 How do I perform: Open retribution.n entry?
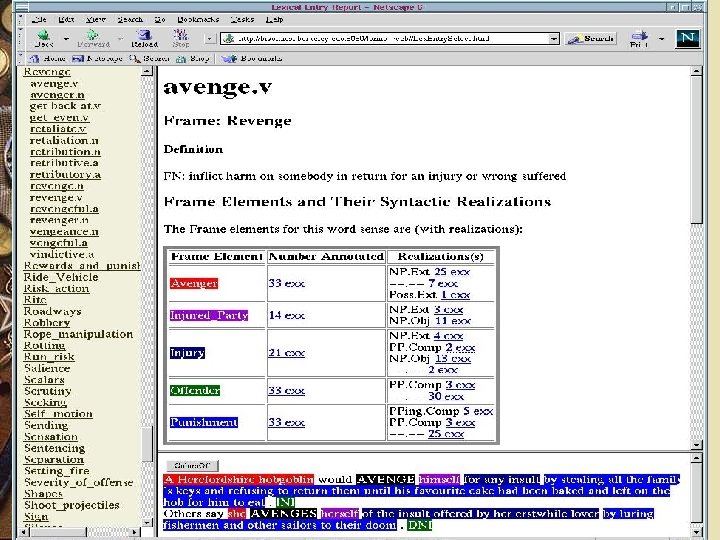[x=65, y=152]
